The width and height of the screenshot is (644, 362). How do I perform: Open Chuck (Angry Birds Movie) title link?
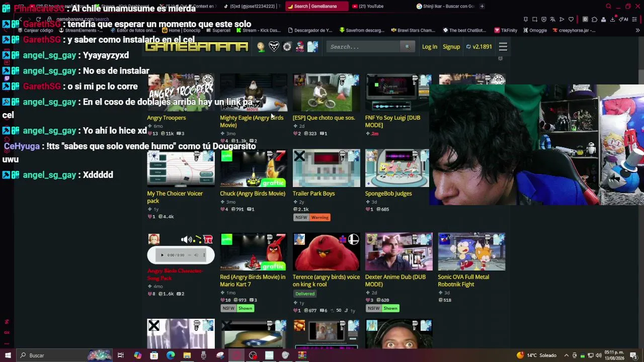click(x=253, y=194)
